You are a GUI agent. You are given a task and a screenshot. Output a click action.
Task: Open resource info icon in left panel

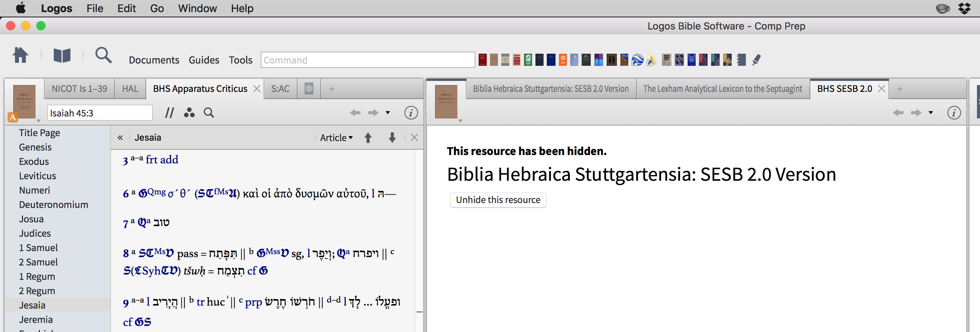coord(411,113)
